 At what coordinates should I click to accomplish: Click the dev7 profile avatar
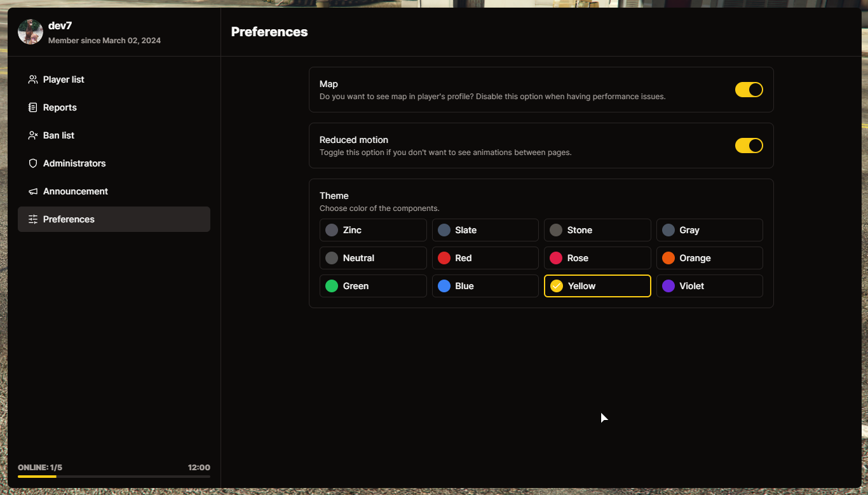pyautogui.click(x=31, y=32)
